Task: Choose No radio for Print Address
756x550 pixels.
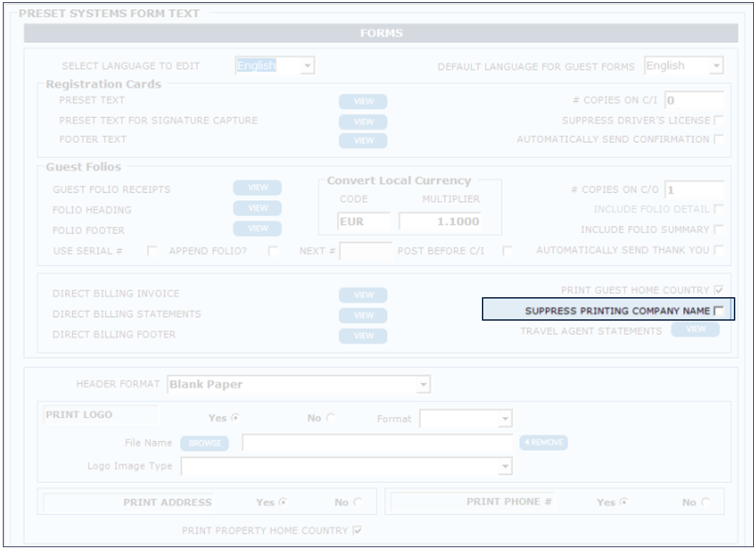Action: 358,503
